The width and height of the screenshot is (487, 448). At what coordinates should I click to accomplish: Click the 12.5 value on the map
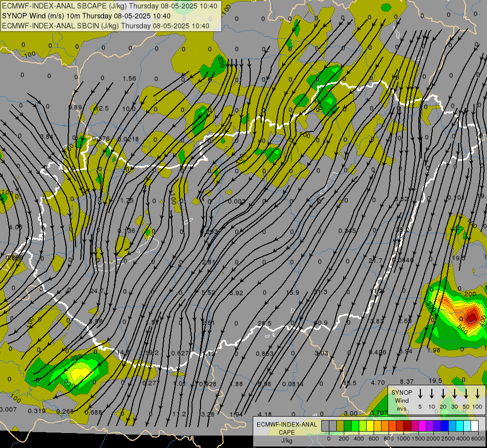(102, 108)
